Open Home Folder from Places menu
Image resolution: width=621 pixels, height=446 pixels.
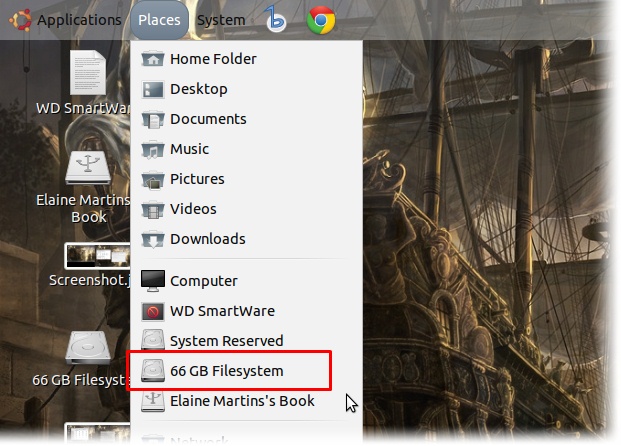point(246,59)
